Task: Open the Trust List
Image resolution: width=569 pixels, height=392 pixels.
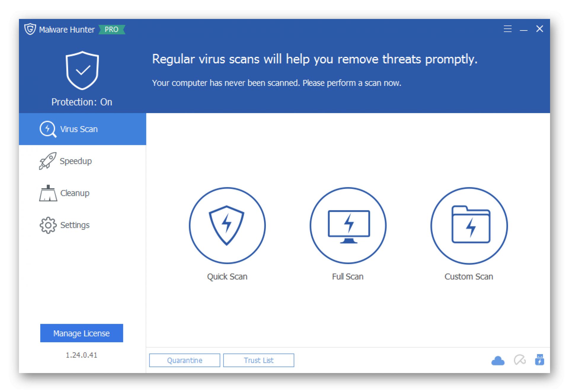Action: point(259,360)
